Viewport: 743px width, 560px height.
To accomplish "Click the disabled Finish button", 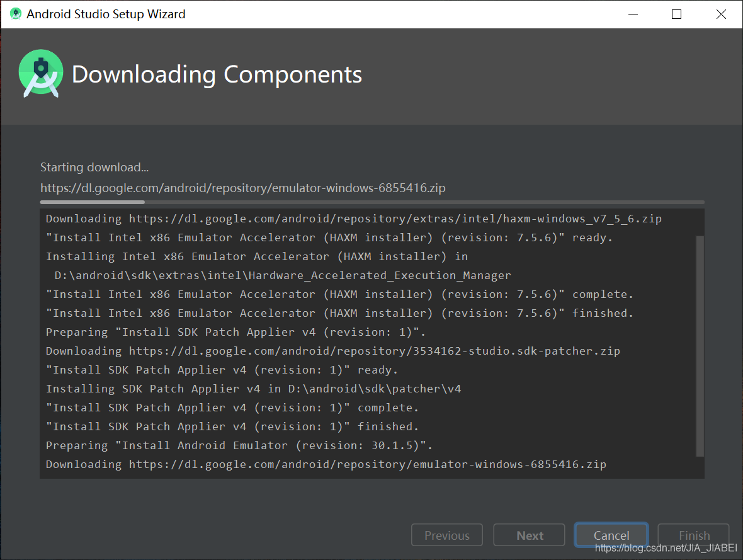I will 694,535.
